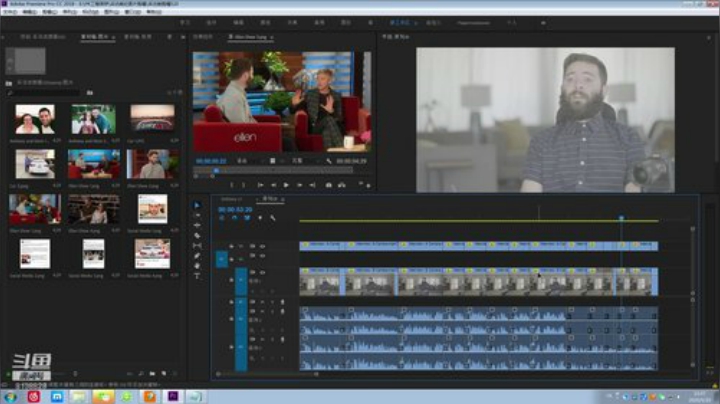Open the Ellen Show Long source tab menu
The width and height of the screenshot is (720, 404).
272,37
